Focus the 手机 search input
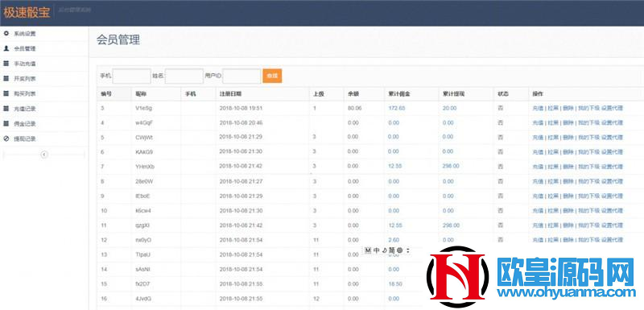This screenshot has height=310, width=644. coord(131,76)
